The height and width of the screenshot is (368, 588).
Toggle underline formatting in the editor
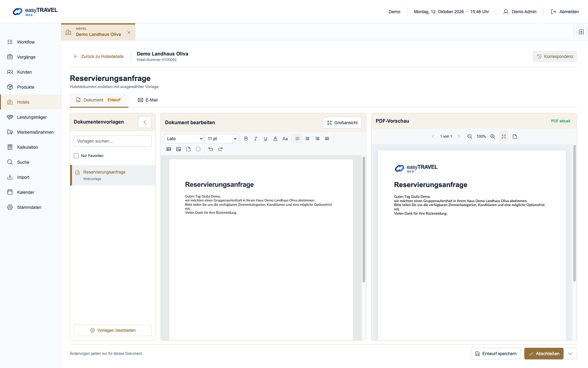[266, 139]
